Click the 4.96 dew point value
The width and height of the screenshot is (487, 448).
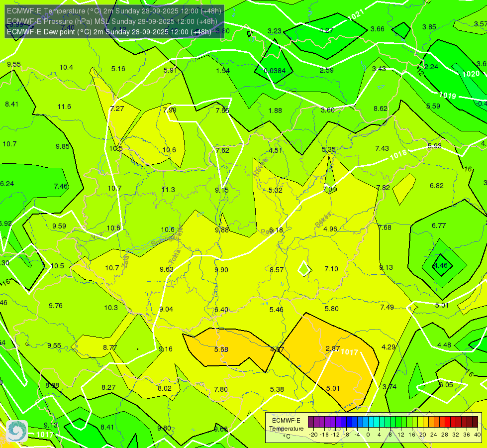click(330, 229)
